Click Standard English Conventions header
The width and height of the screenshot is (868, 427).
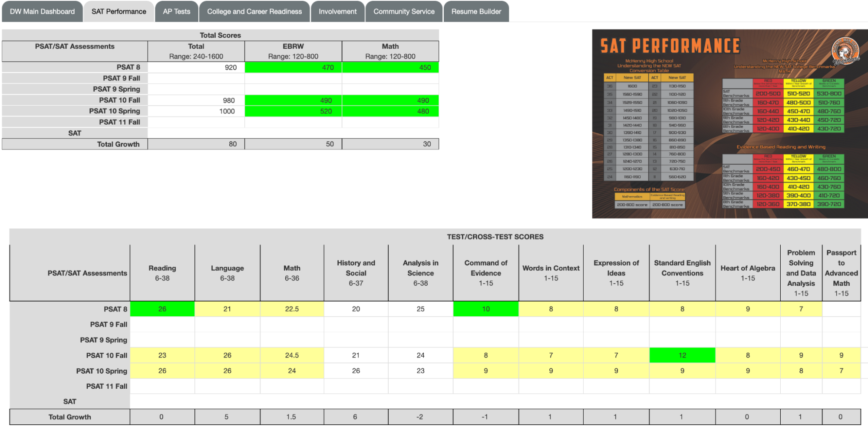coord(682,273)
